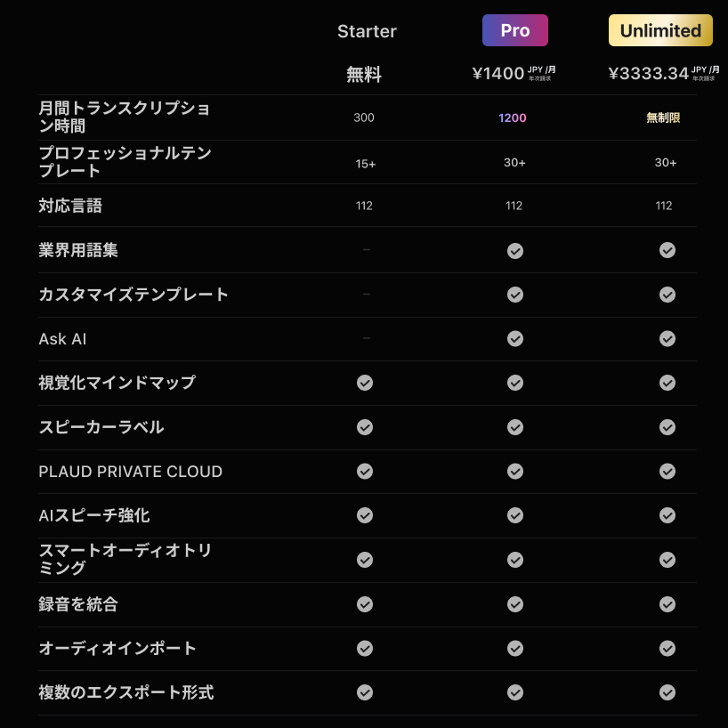The width and height of the screenshot is (728, 728).
Task: Click Starter checkmark for 視覚化マインドマップ
Action: (365, 383)
